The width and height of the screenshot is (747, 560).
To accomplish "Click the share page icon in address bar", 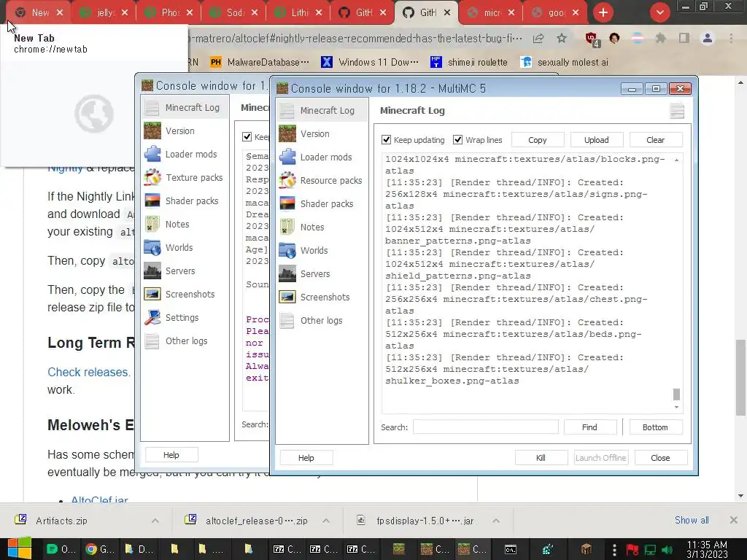I will (538, 39).
